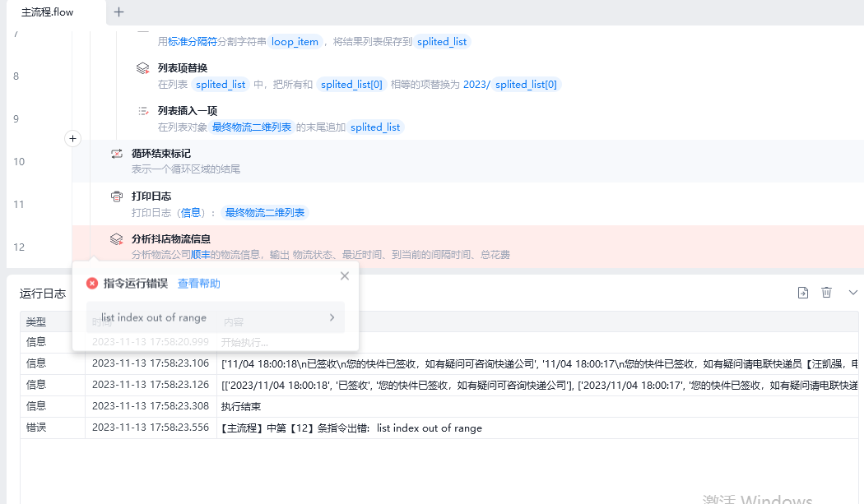Select the 执行结束 log entry
Screen dimensions: 864x504
click(x=239, y=406)
